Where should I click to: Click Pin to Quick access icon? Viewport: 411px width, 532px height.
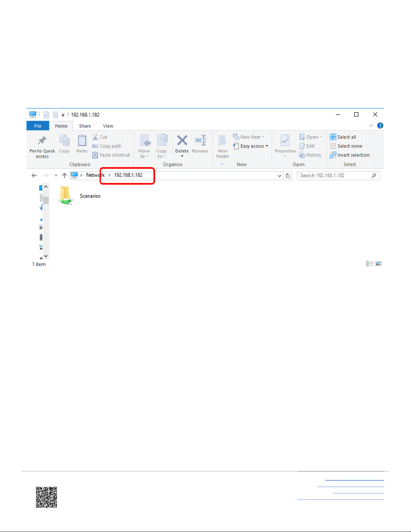tap(42, 141)
